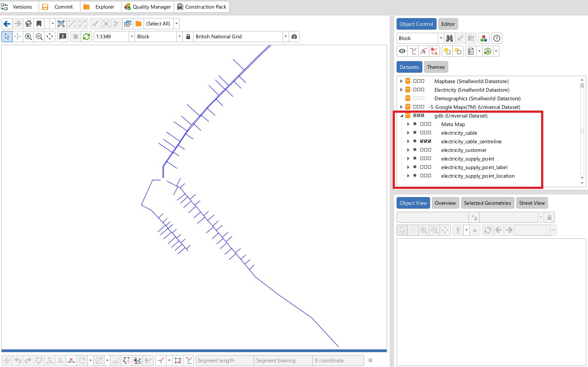588x367 pixels.
Task: Click the colored cubes icon in Object Control
Action: pyautogui.click(x=484, y=38)
